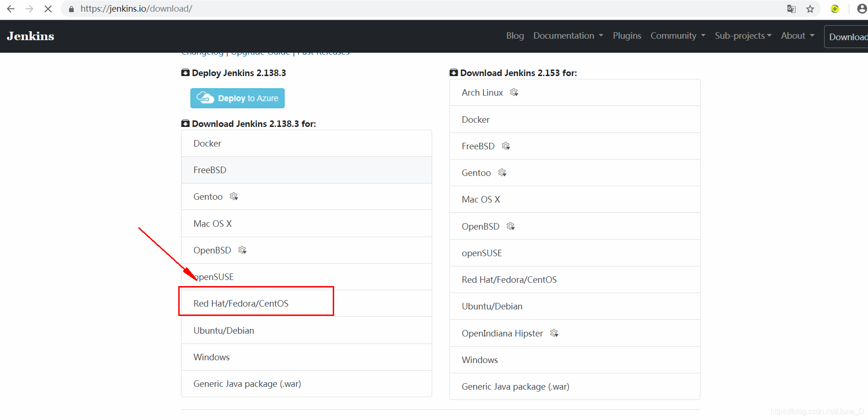Select Red Hat/Fedora/CentOS under Jenkins 2.153
Viewport: 868px width, 420px height.
(575, 280)
